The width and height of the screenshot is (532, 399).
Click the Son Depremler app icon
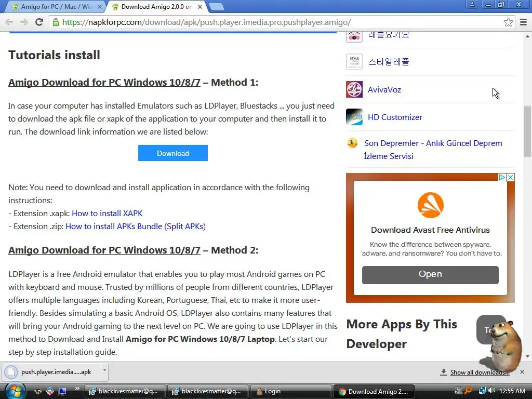[353, 143]
